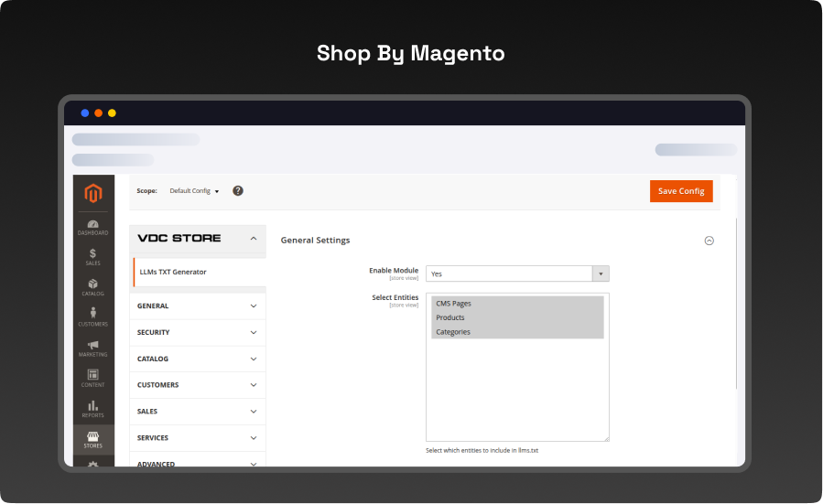Expand the Security config section

(x=198, y=332)
